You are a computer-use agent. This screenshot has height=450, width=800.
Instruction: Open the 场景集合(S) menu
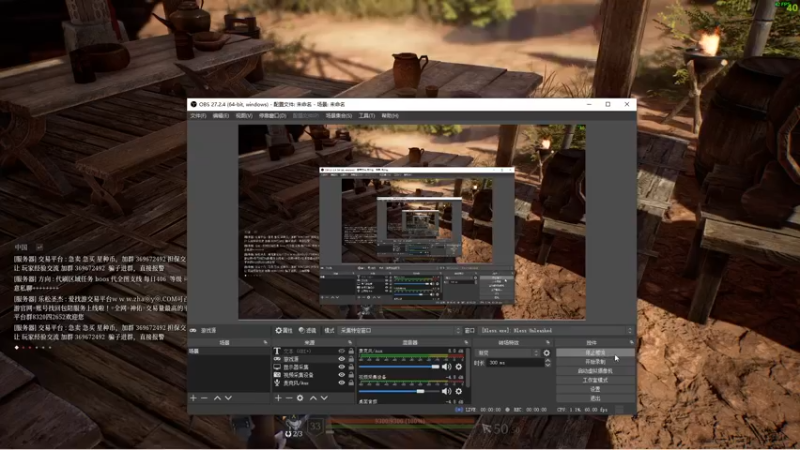coord(339,116)
